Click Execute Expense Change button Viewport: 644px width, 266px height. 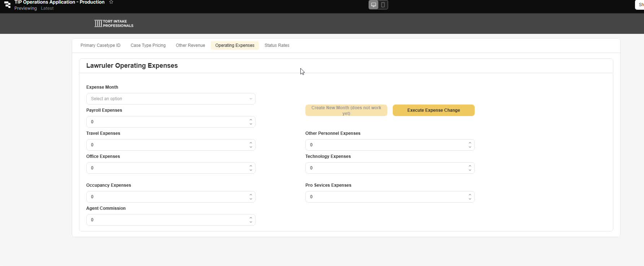434,110
